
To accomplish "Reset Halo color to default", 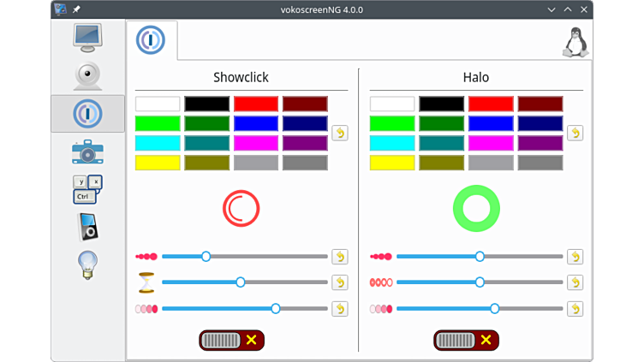I will tap(575, 134).
